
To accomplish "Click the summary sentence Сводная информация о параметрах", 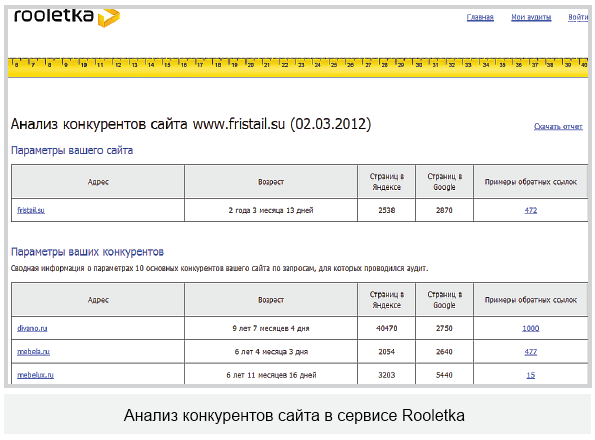I will pyautogui.click(x=219, y=268).
